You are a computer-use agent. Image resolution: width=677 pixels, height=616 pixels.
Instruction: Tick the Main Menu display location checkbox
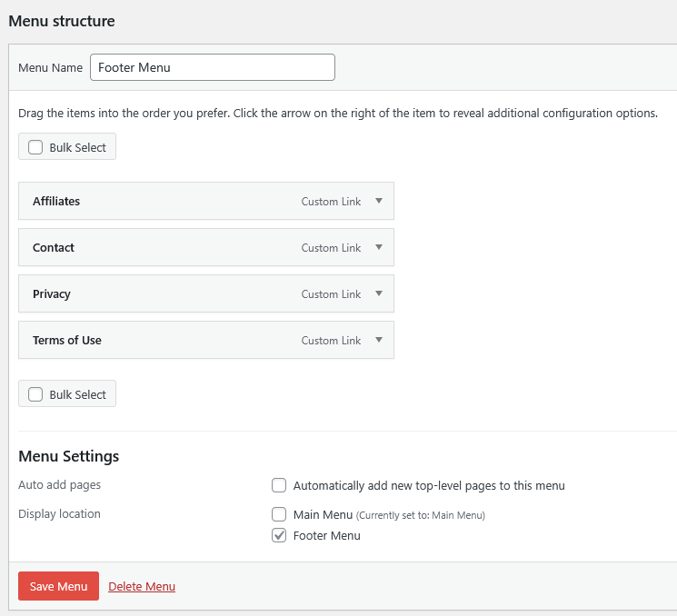(279, 514)
